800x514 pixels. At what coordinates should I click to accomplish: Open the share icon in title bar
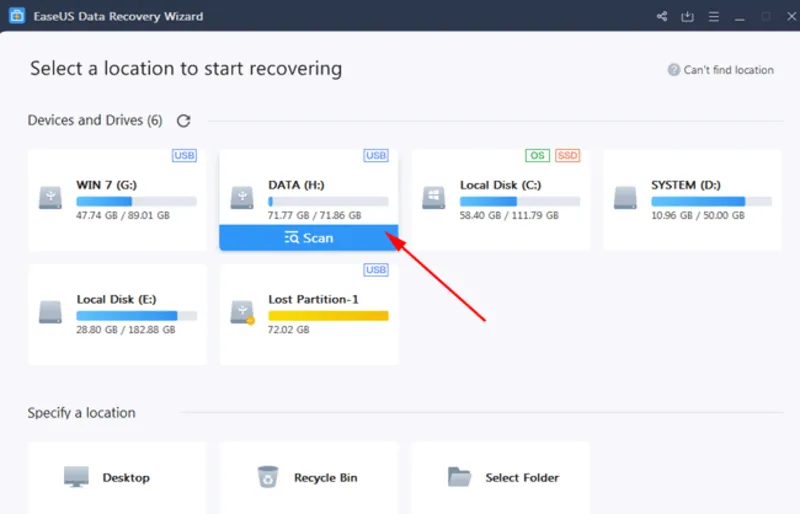point(662,16)
